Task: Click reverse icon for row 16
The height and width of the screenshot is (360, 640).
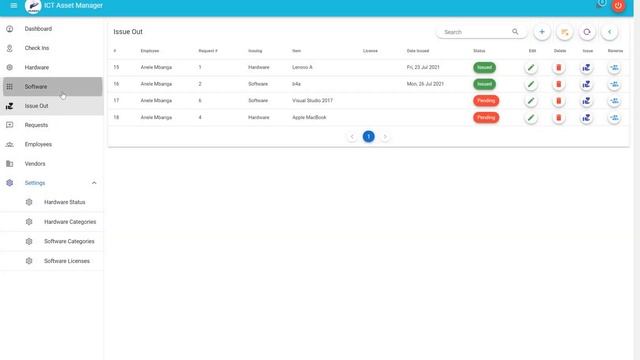Action: 614,84
